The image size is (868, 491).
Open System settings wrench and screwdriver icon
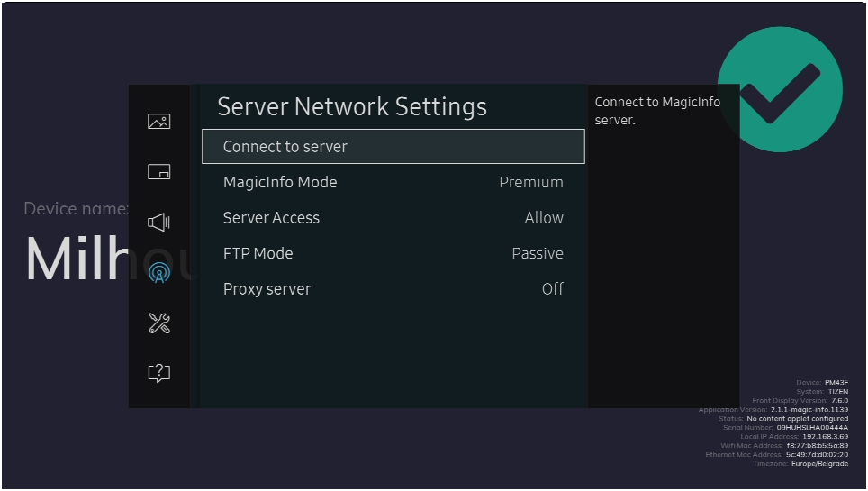tap(158, 323)
